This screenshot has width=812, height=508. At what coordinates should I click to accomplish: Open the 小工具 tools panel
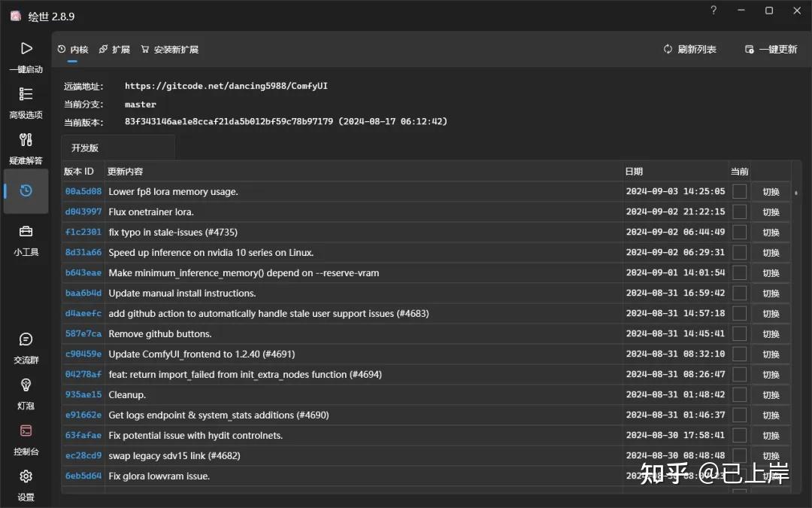tap(26, 239)
